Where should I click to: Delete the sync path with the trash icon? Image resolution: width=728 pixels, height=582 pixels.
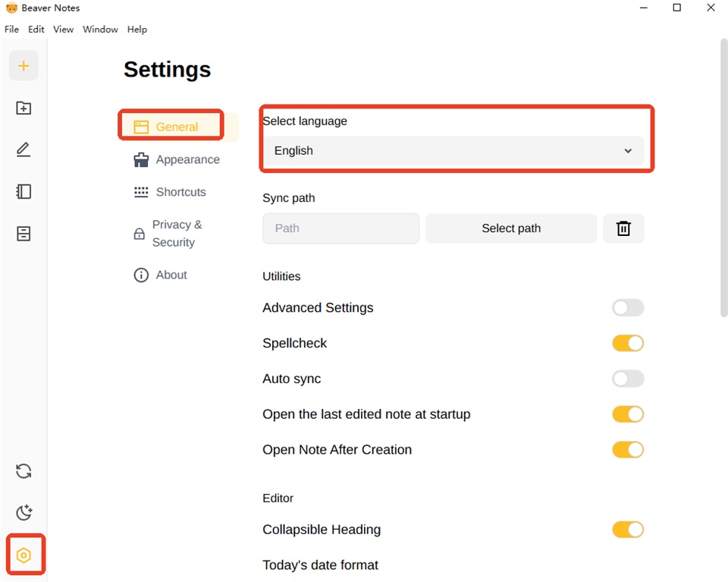[623, 228]
